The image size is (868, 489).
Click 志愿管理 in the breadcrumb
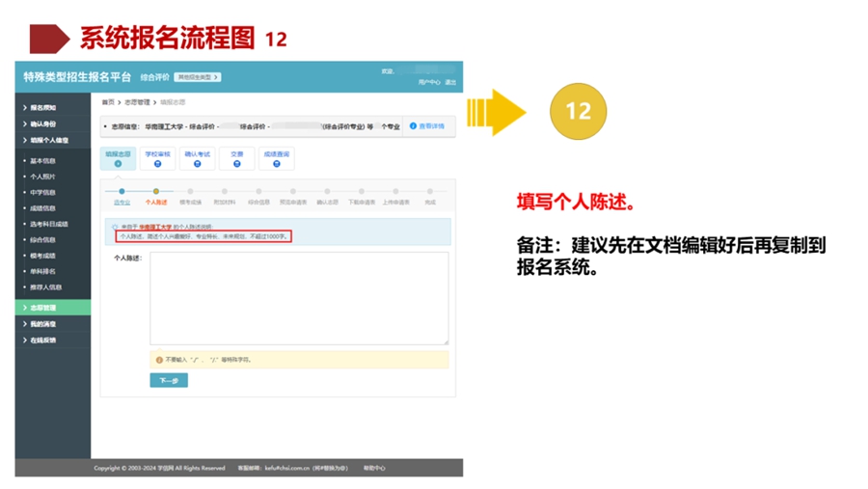[x=137, y=102]
